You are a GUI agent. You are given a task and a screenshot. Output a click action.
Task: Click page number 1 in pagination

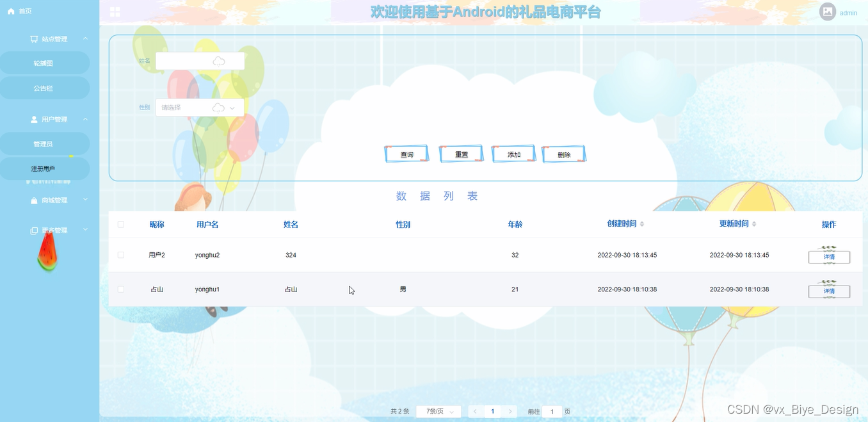coord(492,411)
